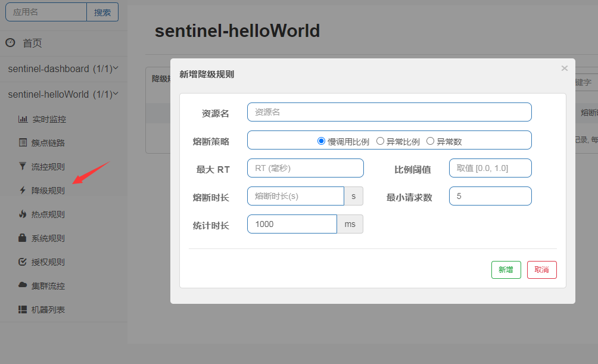598x364 pixels.
Task: Click the checkmark icon for 授权规则
Action: [23, 262]
